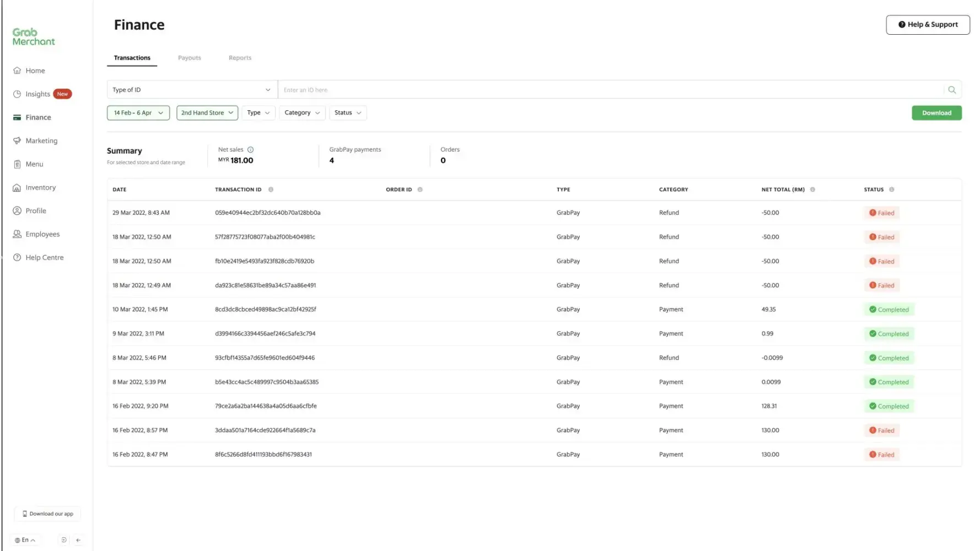
Task: Collapse sidebar with the arrow icon
Action: tap(78, 540)
